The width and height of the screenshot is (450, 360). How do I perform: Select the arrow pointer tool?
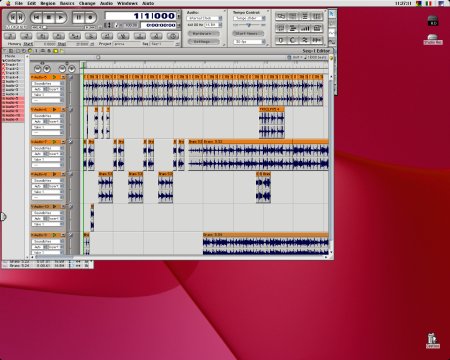[x=332, y=14]
